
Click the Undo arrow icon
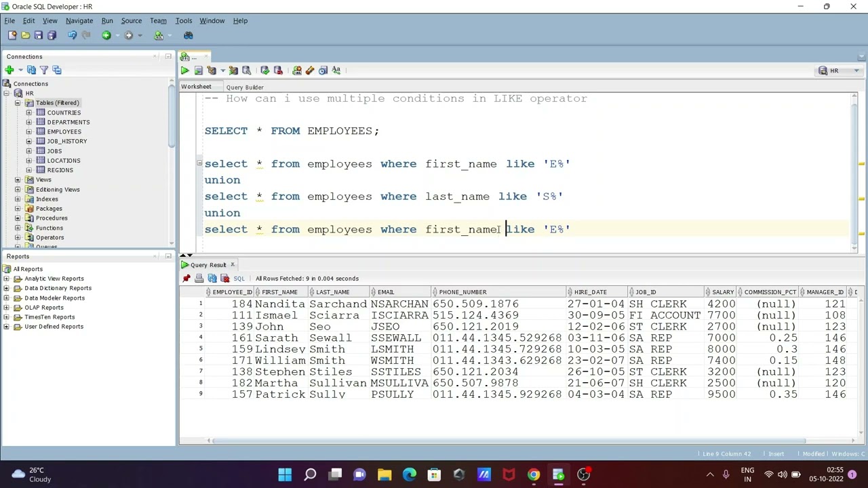click(72, 35)
